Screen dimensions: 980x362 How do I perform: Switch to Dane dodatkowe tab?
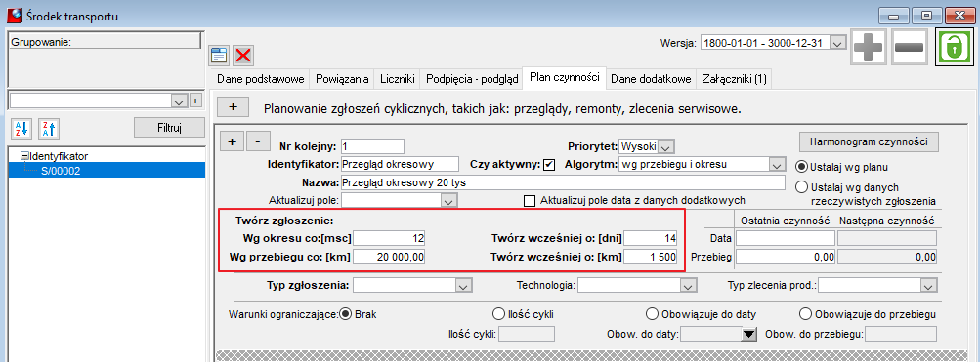651,79
